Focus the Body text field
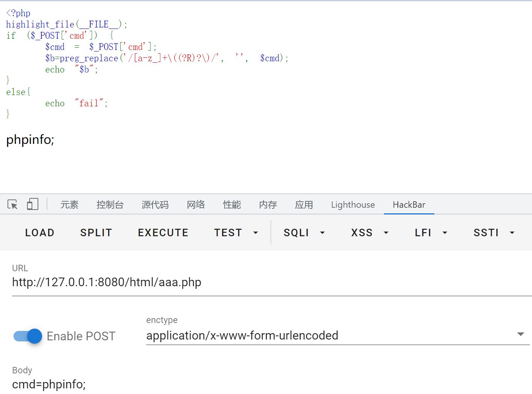Viewport: 532px width, 394px height. point(263,384)
